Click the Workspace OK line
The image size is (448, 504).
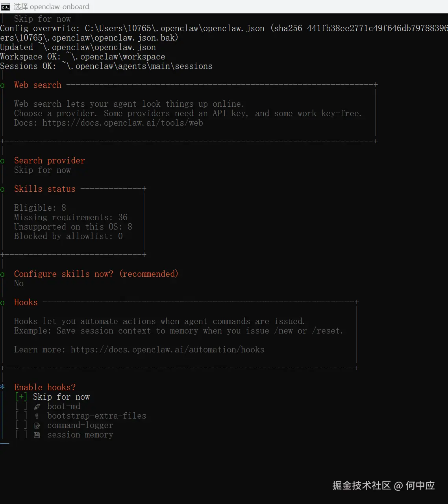[83, 57]
